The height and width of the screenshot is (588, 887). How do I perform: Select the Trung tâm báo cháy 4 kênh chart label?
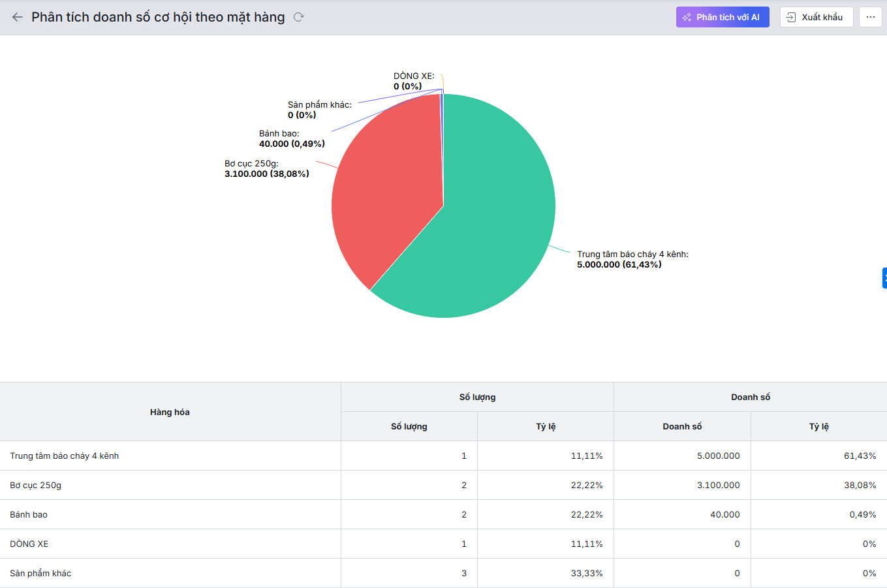point(632,259)
